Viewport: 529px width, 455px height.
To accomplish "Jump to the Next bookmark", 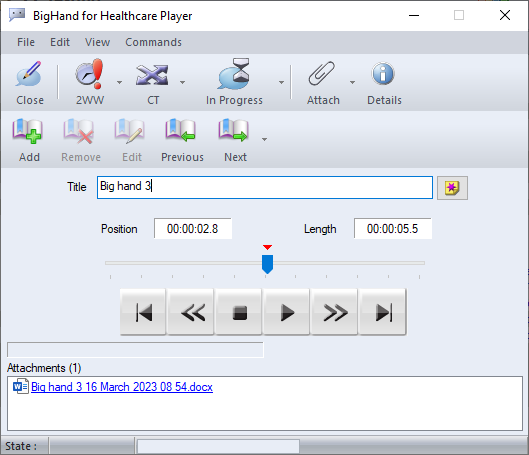I will click(233, 131).
